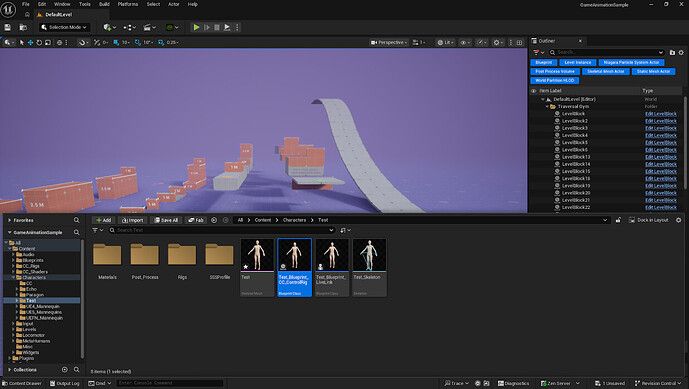Activate the Rotate gizmo tool

(x=39, y=43)
